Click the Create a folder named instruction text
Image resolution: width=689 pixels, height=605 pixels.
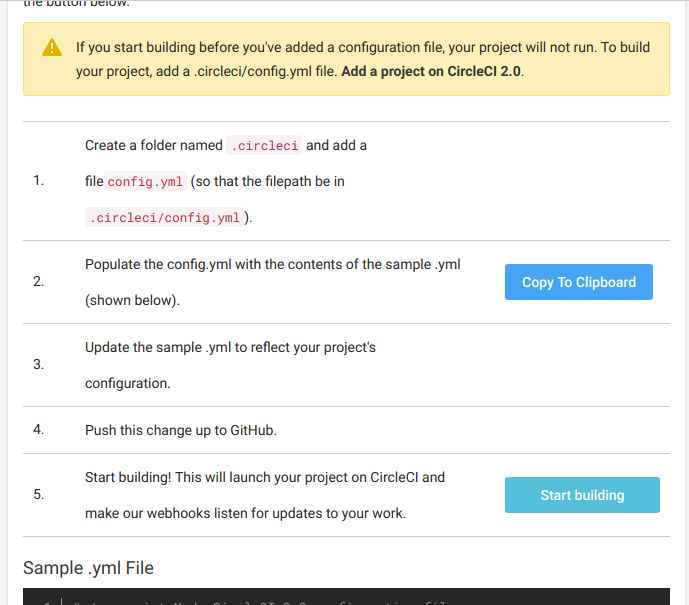154,145
